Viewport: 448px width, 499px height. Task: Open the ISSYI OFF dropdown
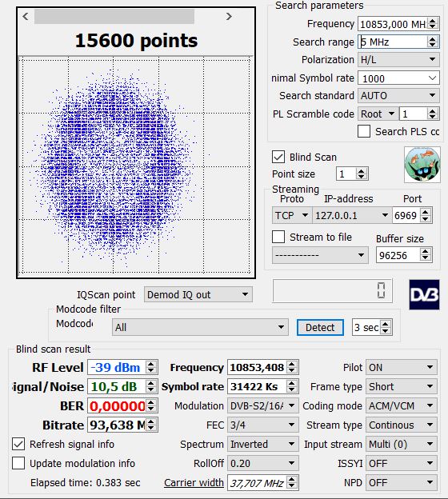point(401,463)
